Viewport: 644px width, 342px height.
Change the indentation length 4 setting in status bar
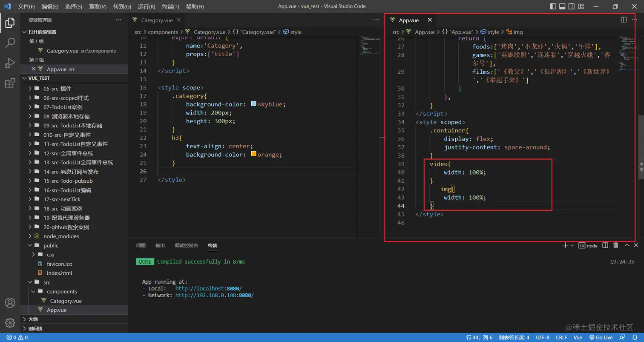point(514,337)
